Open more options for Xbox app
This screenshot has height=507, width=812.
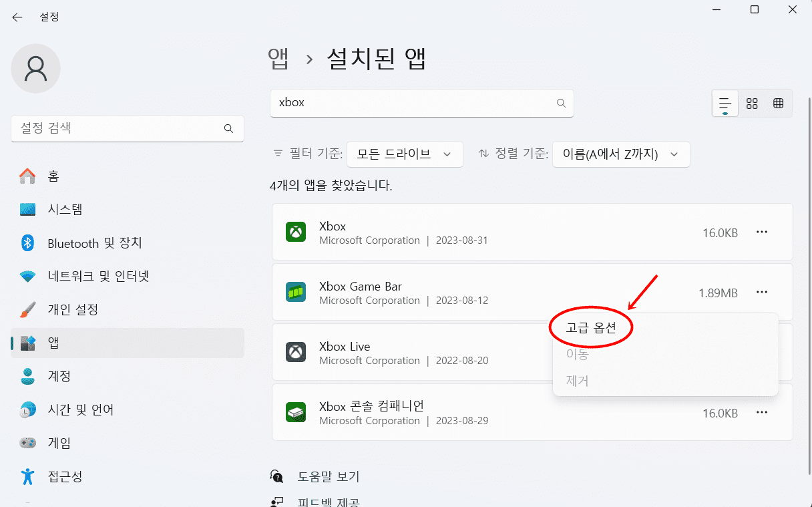point(762,232)
